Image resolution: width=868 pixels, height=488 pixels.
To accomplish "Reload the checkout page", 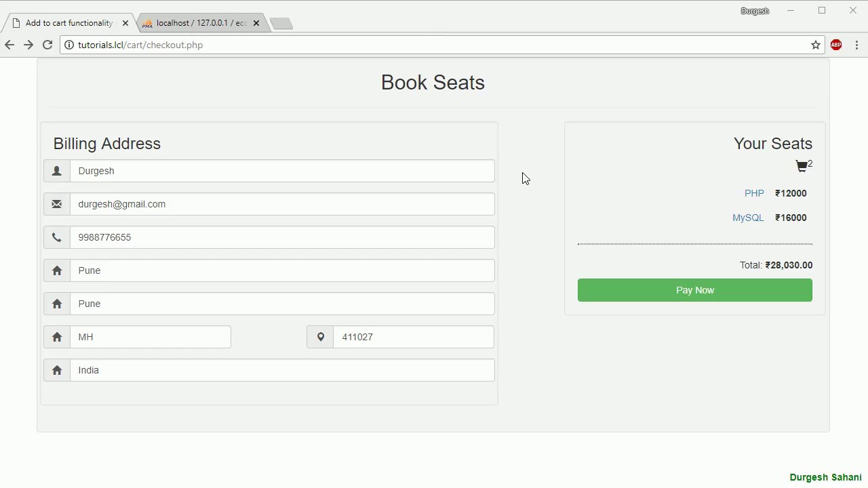I will [x=47, y=45].
